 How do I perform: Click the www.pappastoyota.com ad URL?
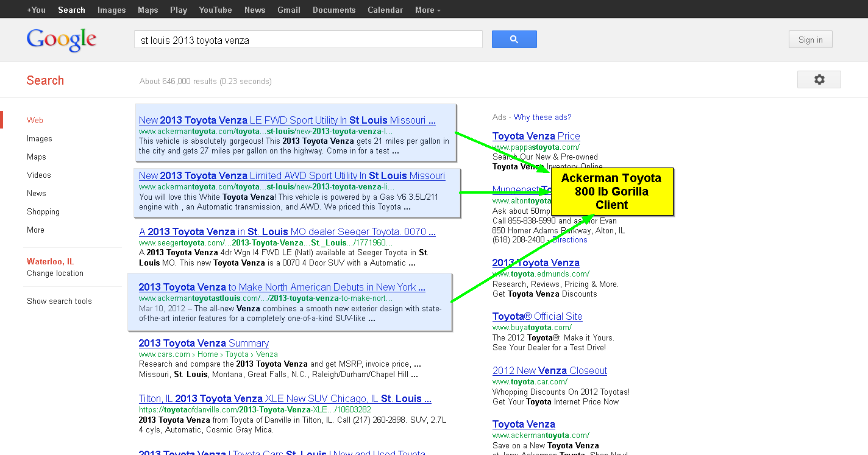pyautogui.click(x=536, y=147)
